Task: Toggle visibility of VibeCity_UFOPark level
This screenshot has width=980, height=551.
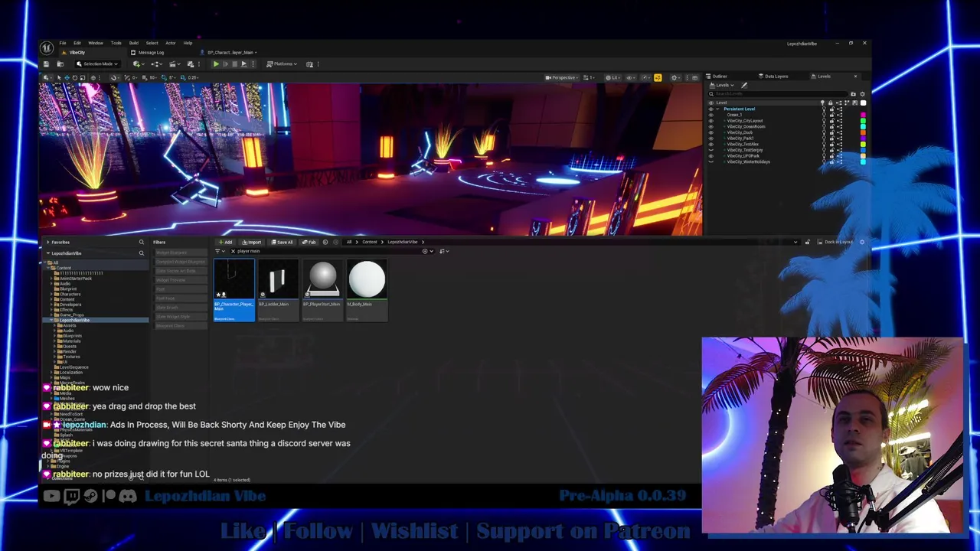Action: click(x=711, y=156)
